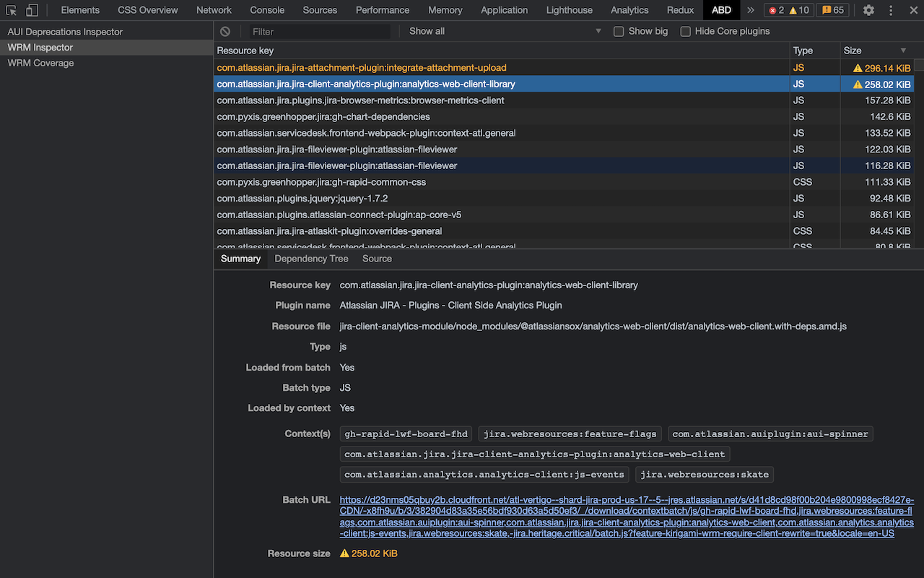This screenshot has height=578, width=924.
Task: Focus the Filter input field
Action: [x=320, y=31]
